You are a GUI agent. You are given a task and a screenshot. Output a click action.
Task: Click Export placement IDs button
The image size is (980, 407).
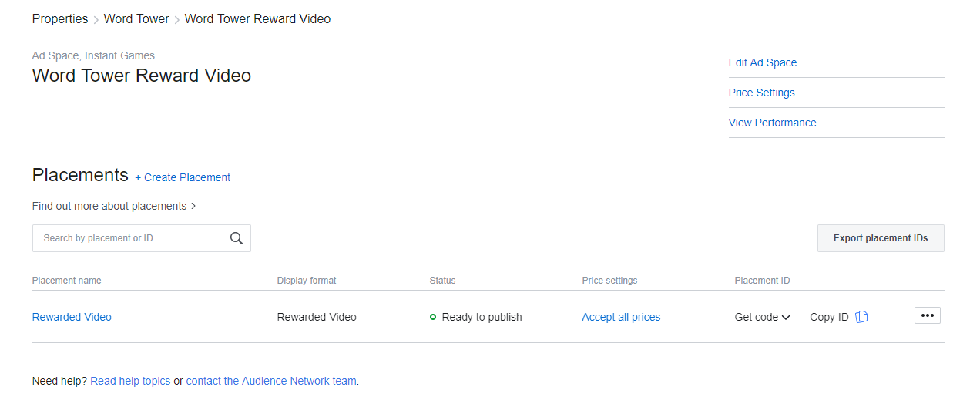(x=881, y=238)
